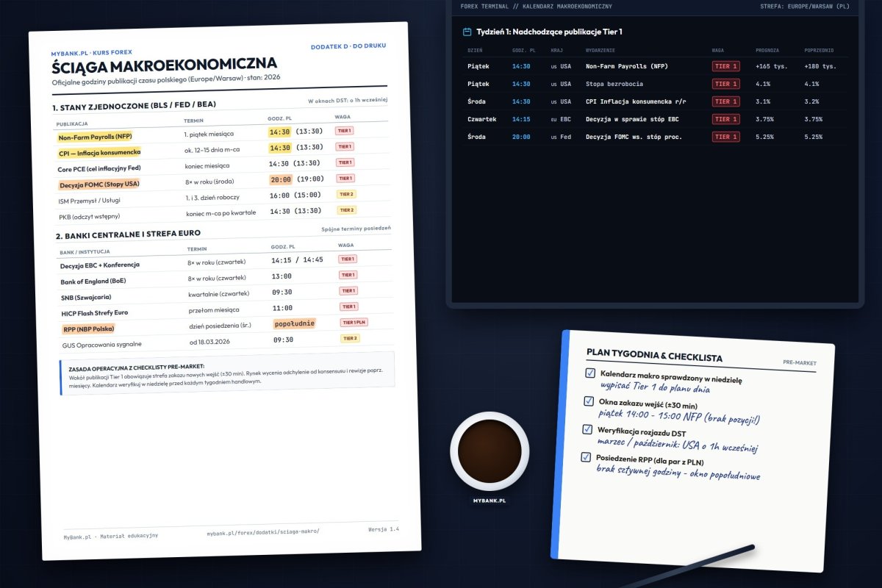Click the POPRZEDNIO column header

(819, 50)
